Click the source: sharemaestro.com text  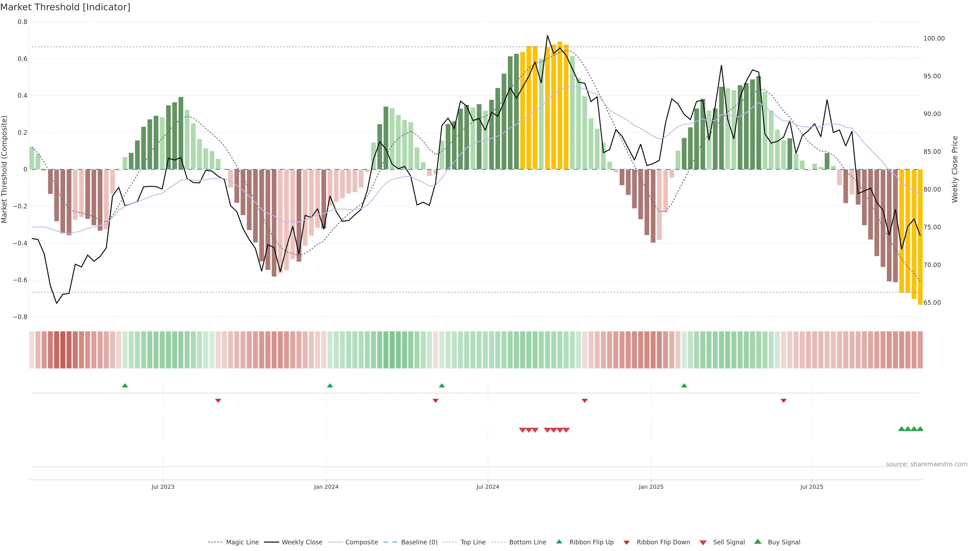click(926, 464)
